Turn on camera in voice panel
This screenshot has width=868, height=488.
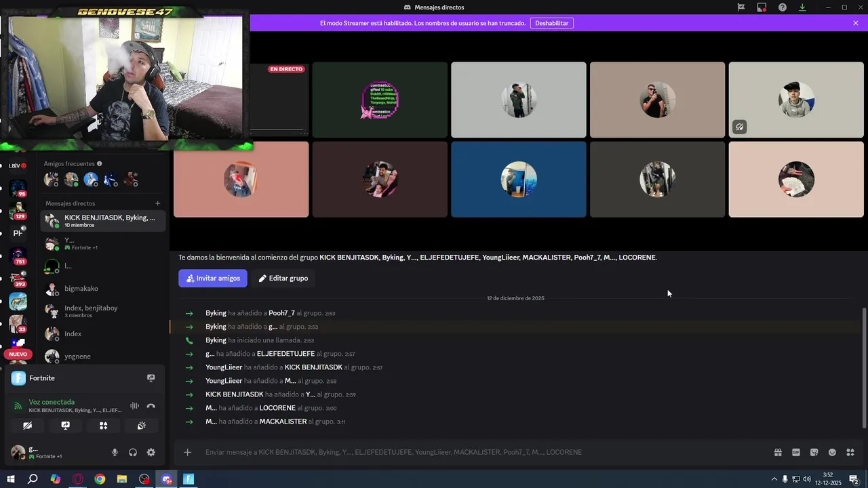[x=27, y=426]
